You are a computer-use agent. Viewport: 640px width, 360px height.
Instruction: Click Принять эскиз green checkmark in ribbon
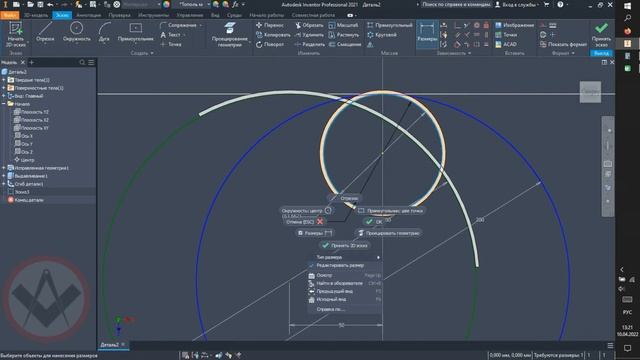coord(601,34)
